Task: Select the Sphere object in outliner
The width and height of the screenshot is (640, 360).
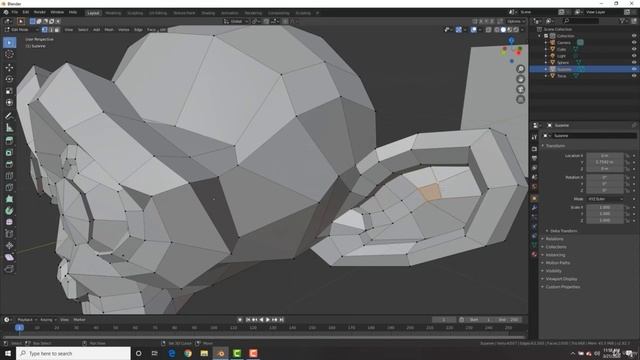Action: point(563,62)
